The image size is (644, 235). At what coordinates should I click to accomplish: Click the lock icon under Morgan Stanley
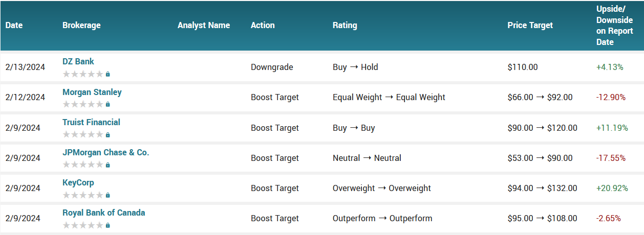pyautogui.click(x=108, y=105)
